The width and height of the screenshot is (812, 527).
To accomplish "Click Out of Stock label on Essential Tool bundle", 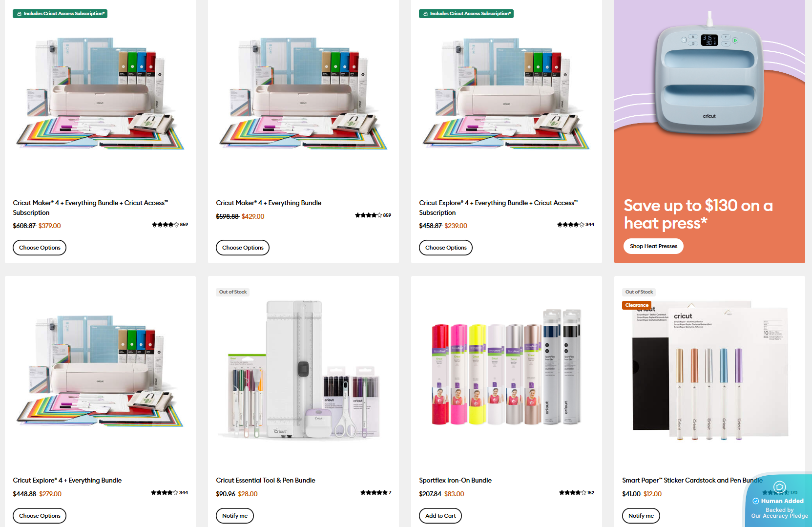I will pyautogui.click(x=233, y=292).
